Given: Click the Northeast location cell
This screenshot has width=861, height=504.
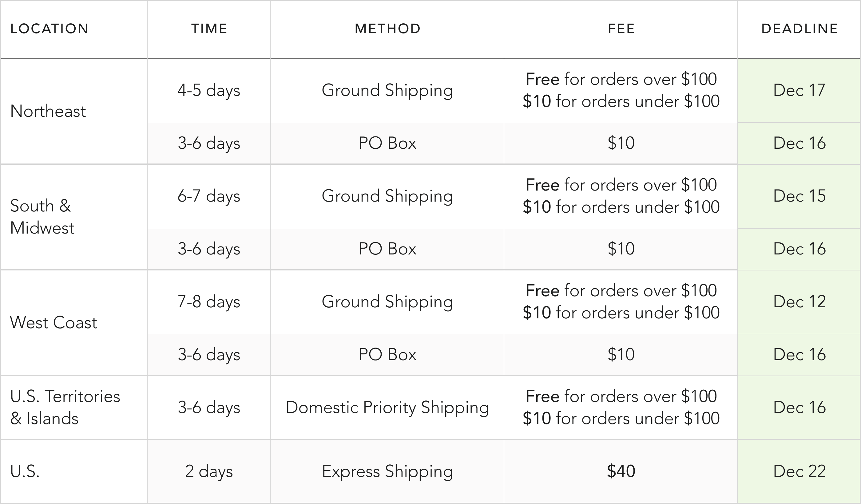Looking at the screenshot, I should [48, 111].
